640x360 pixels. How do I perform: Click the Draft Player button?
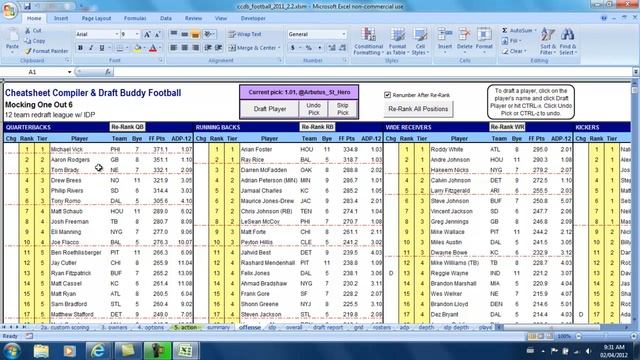(270, 109)
